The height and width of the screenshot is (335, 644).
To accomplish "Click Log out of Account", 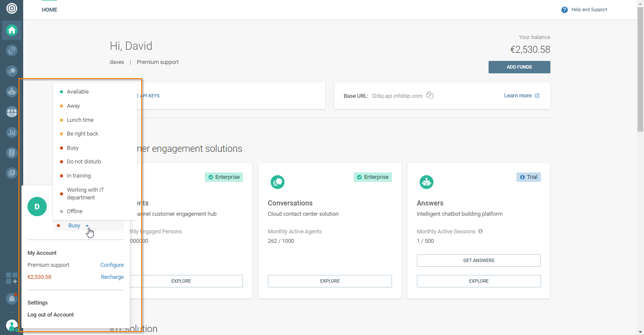I will (51, 315).
